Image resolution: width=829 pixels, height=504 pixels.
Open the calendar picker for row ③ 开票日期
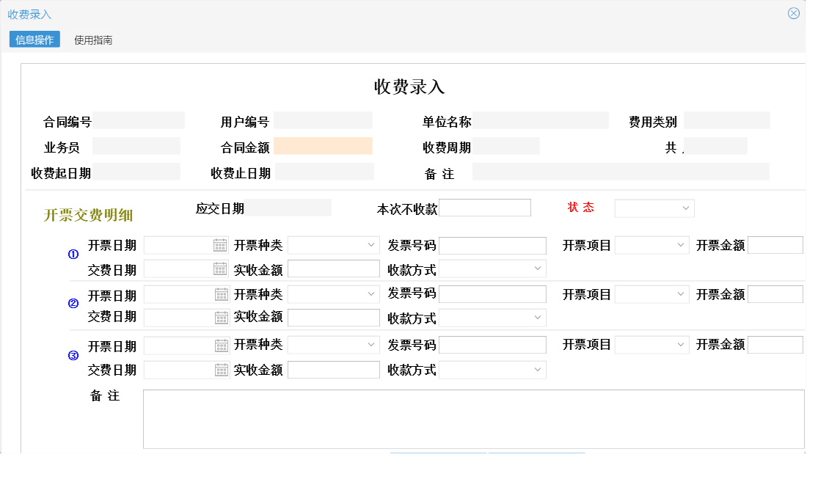pyautogui.click(x=222, y=343)
